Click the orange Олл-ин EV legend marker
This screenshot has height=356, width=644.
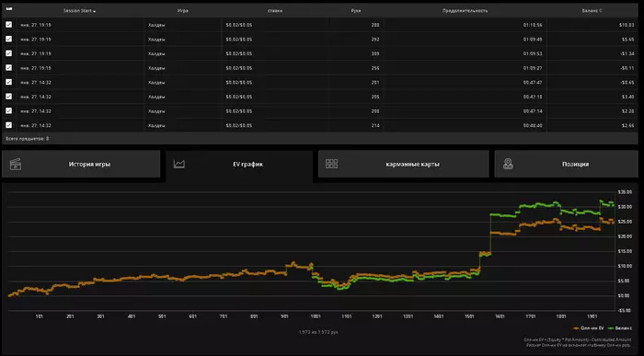(x=576, y=328)
